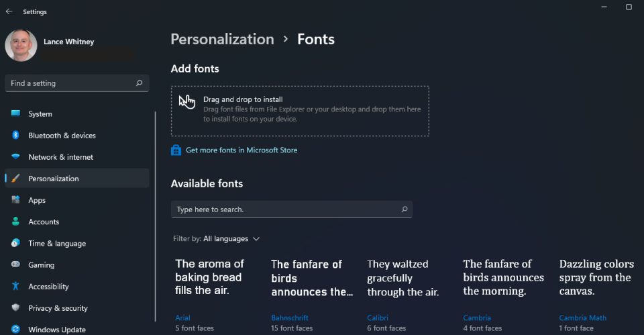Open the System settings category
644x335 pixels.
pos(76,114)
